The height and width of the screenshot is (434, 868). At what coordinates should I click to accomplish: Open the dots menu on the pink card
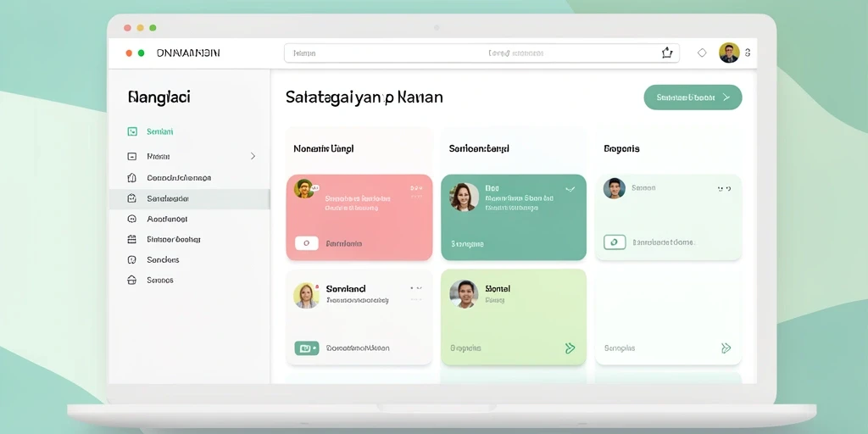point(416,188)
